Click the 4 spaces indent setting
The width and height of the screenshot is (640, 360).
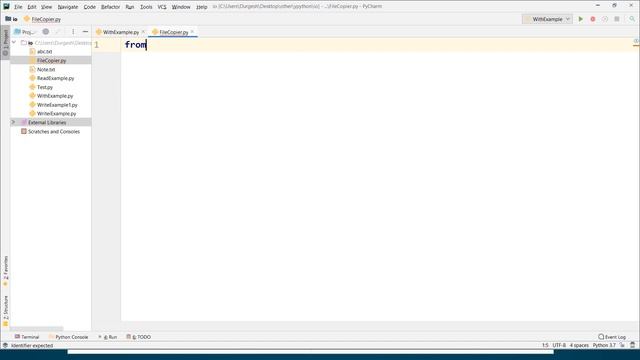pos(579,345)
